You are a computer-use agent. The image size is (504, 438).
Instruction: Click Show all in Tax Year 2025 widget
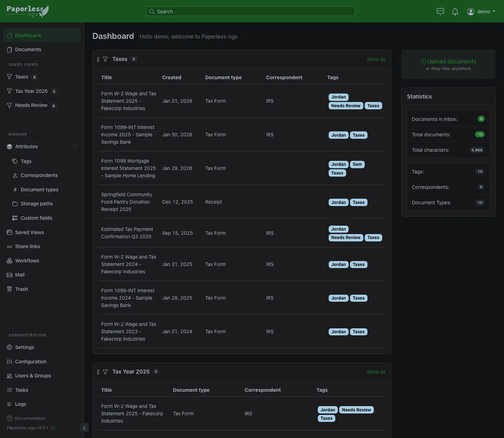coord(376,372)
